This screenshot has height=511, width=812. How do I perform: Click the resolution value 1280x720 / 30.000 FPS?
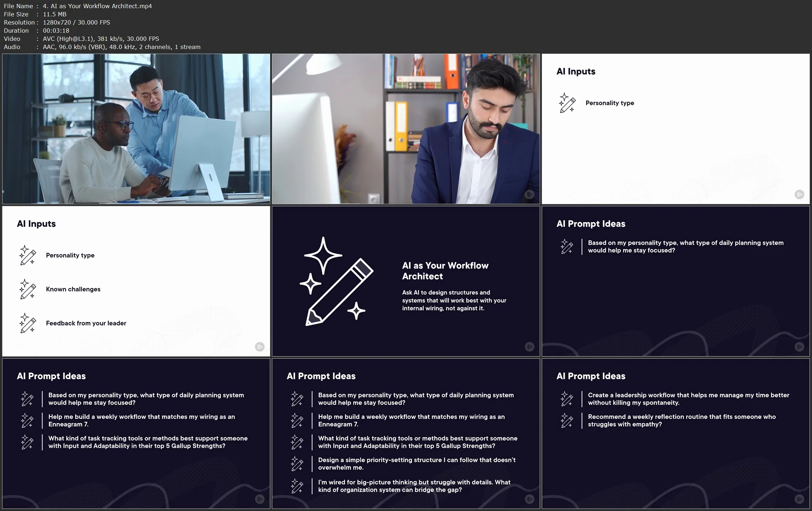point(76,22)
